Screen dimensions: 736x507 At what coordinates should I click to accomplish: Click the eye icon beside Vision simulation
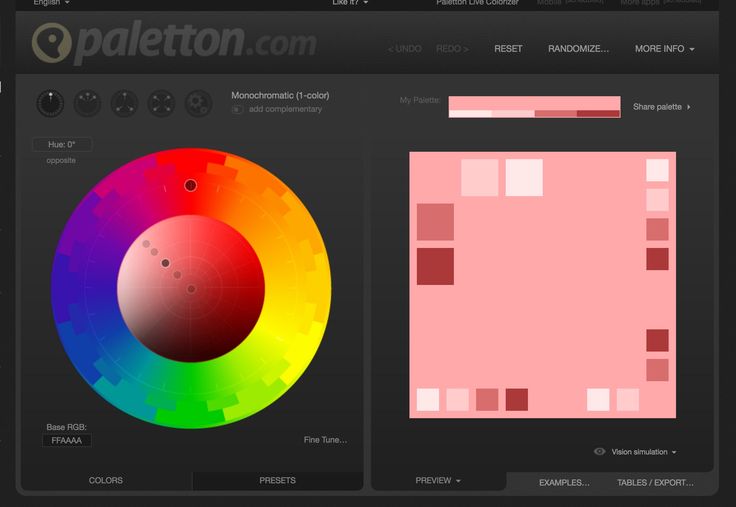tap(599, 452)
